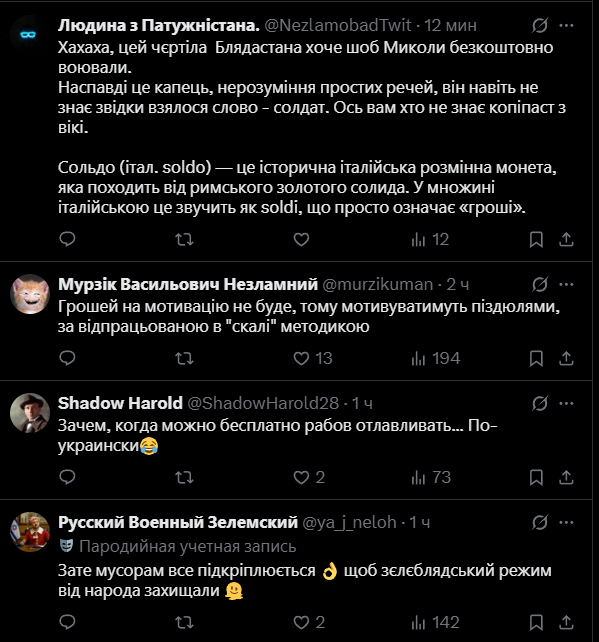Viewport: 599px width, 642px height.
Task: Repost the ya_j_neloh parody tweet
Action: pyautogui.click(x=184, y=622)
